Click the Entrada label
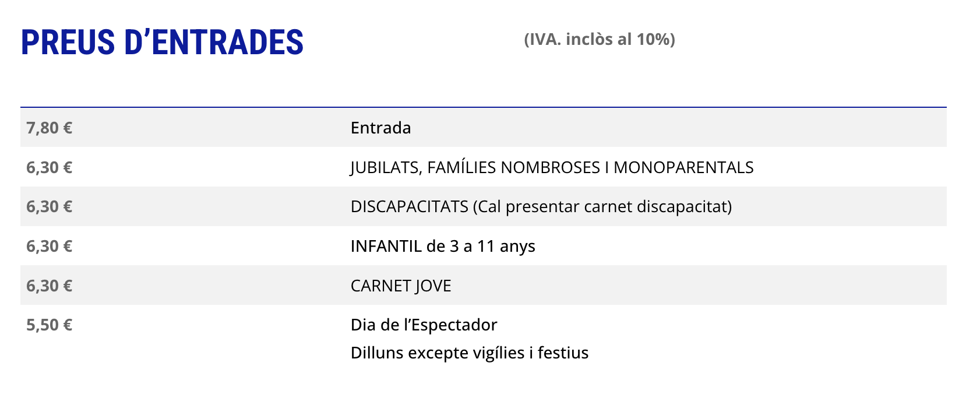The width and height of the screenshot is (980, 394). pyautogui.click(x=380, y=128)
